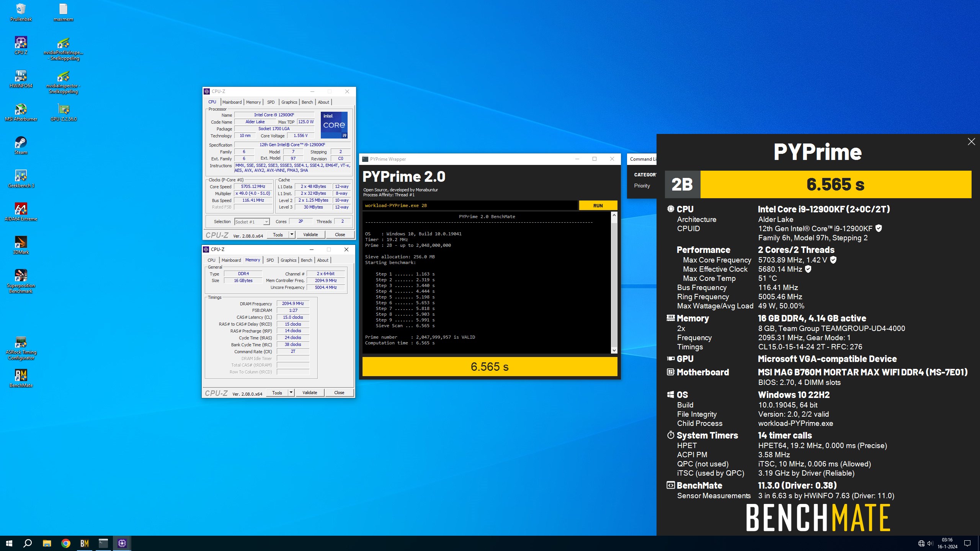Screen dimensions: 980x551
Task: Open nvidiaProfileInspector shortcut on desktop
Action: (63, 49)
